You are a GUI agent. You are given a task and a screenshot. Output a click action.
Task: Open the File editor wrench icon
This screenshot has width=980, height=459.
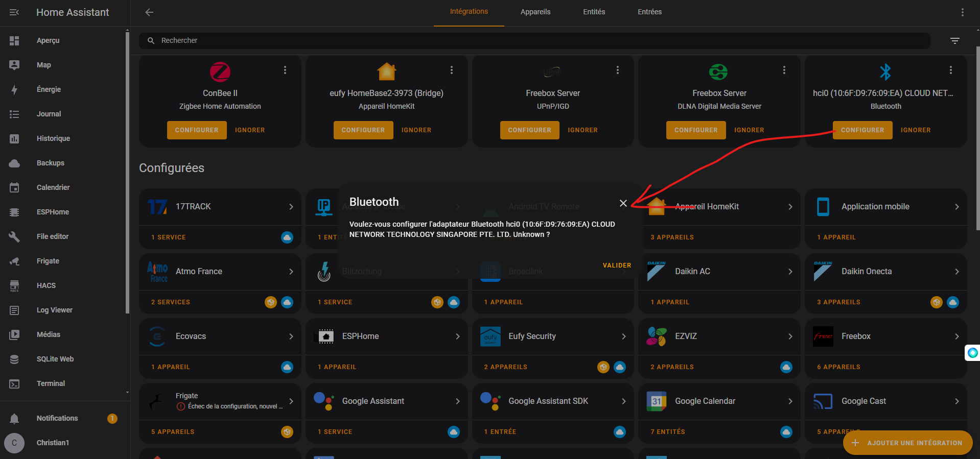tap(14, 236)
